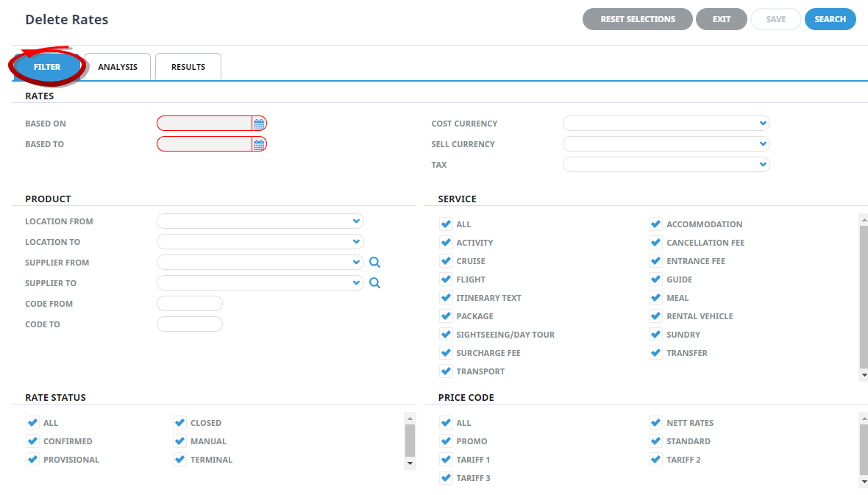Toggle the Provisional rate status checkbox
This screenshot has height=495, width=868.
tap(32, 460)
